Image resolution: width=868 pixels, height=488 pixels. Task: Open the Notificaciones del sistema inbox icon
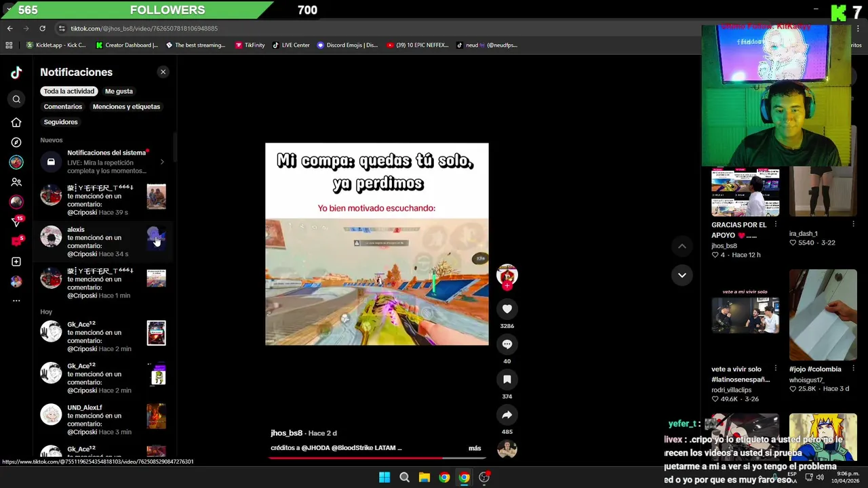[51, 162]
